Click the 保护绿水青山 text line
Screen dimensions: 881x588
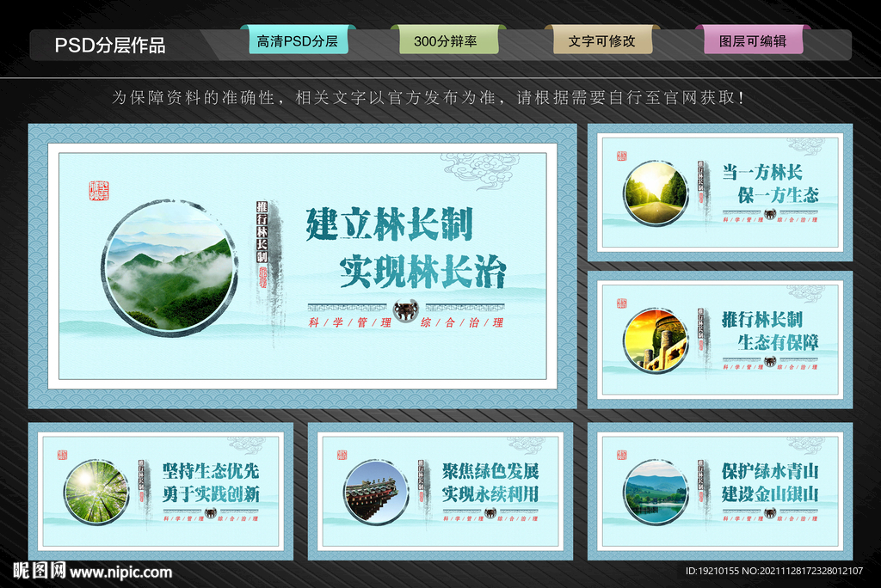click(770, 470)
